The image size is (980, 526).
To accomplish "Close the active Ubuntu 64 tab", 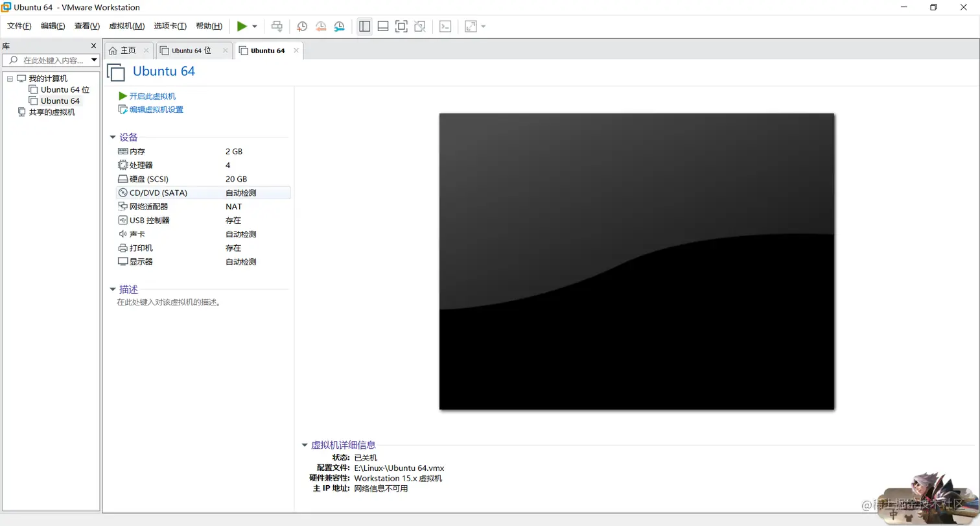I will (297, 50).
